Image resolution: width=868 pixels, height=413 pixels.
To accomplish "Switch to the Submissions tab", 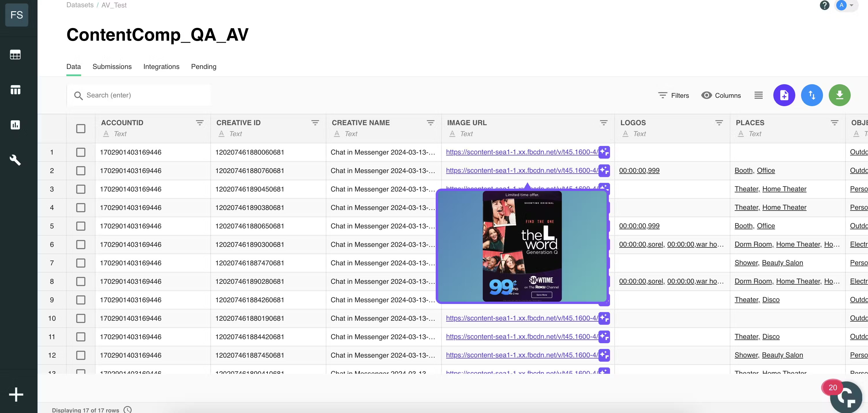I will coord(112,67).
